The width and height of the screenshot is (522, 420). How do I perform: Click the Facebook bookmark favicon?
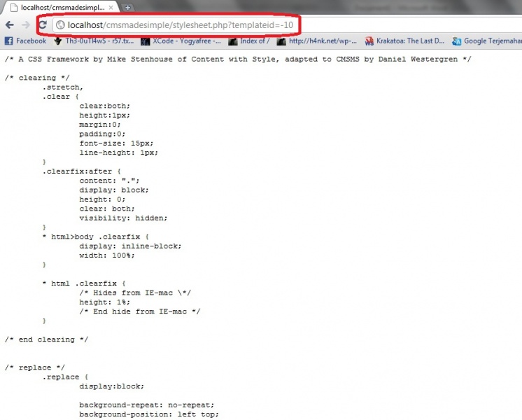pyautogui.click(x=8, y=41)
